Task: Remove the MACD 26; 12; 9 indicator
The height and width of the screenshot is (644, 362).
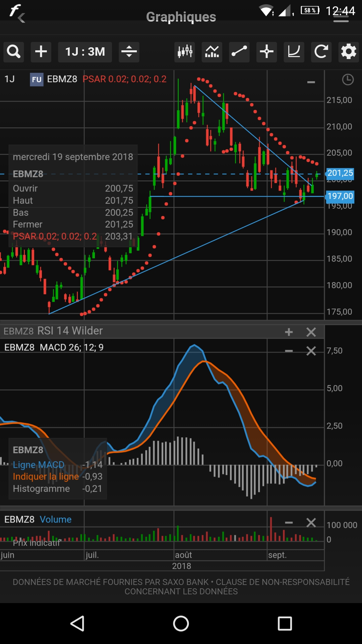Action: [311, 351]
